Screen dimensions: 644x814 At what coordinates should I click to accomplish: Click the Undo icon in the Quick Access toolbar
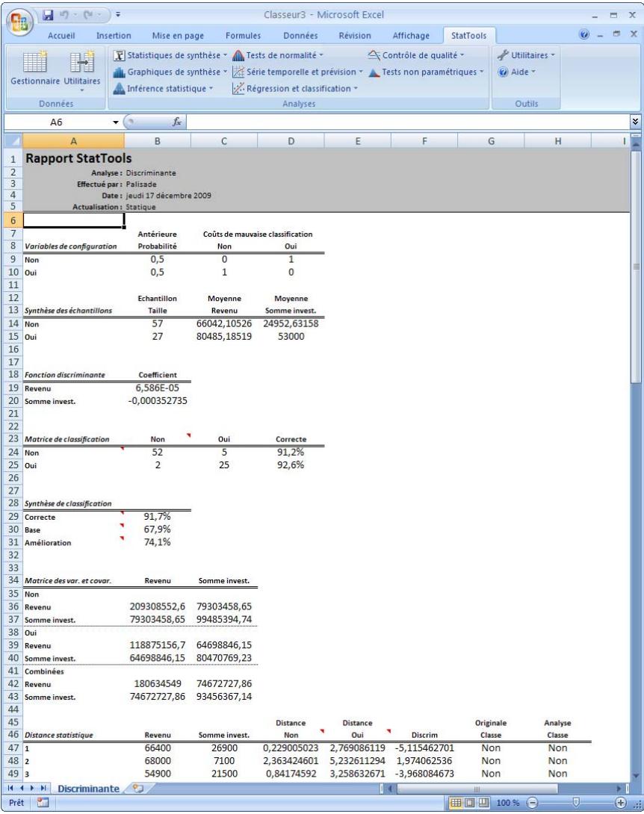[62, 15]
